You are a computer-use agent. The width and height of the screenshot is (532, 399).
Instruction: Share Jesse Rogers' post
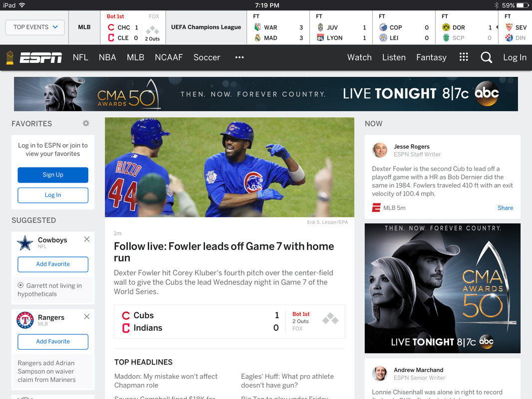click(505, 208)
